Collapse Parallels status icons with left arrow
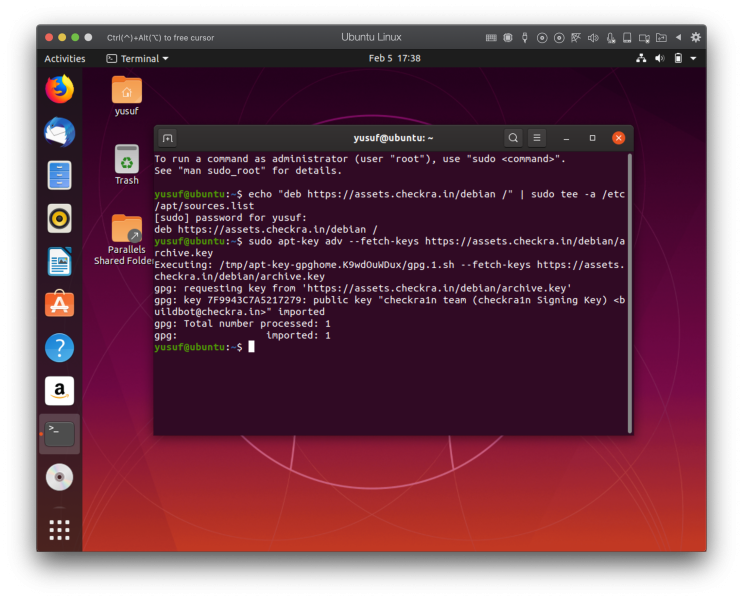 pos(679,37)
